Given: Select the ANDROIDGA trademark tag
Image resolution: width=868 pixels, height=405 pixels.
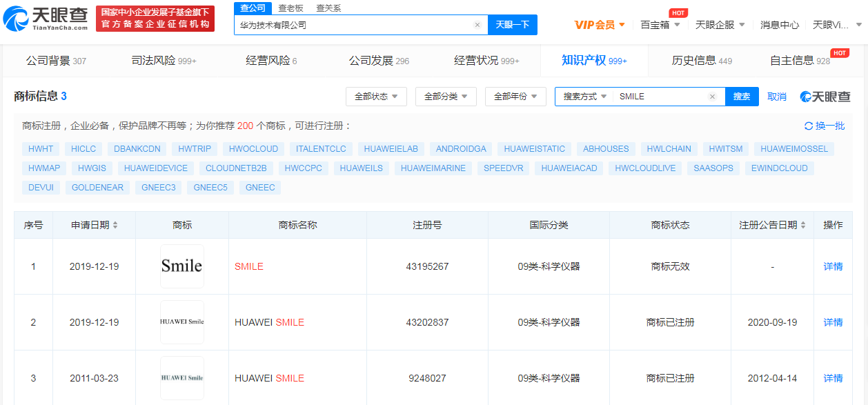Looking at the screenshot, I should [x=461, y=148].
